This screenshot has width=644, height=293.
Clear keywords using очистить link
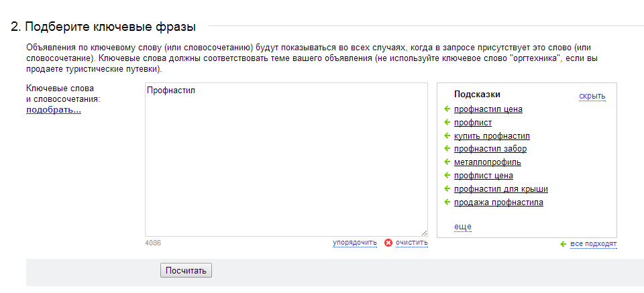click(x=412, y=243)
